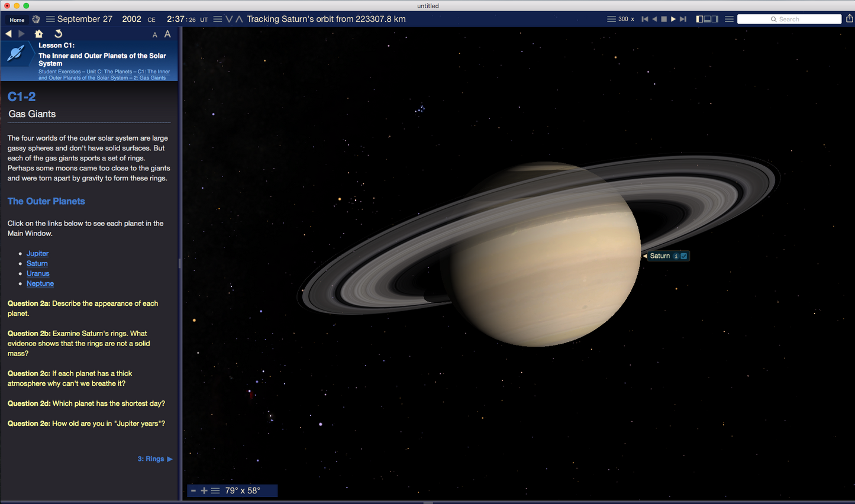Click the SkyGuide home house icon
855x504 pixels.
point(39,34)
